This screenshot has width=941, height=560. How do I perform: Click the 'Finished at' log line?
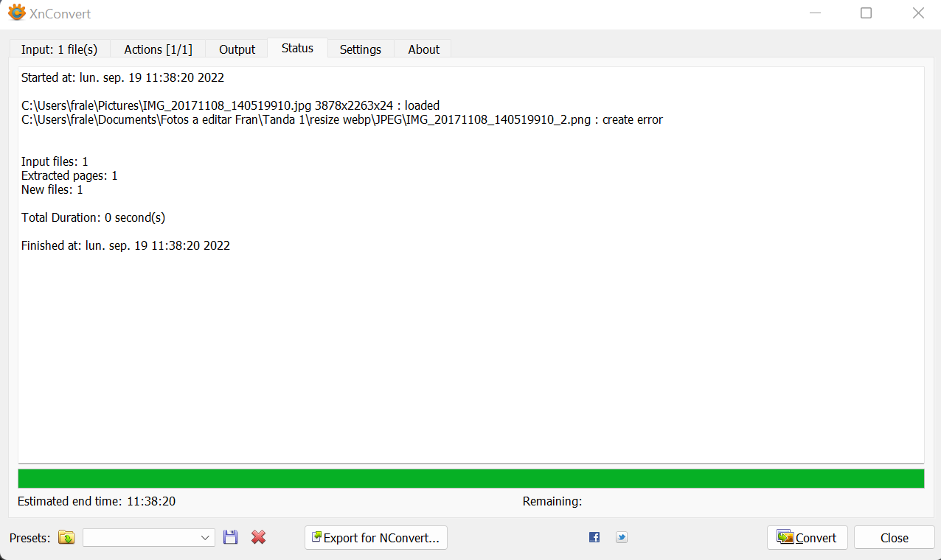pos(125,245)
